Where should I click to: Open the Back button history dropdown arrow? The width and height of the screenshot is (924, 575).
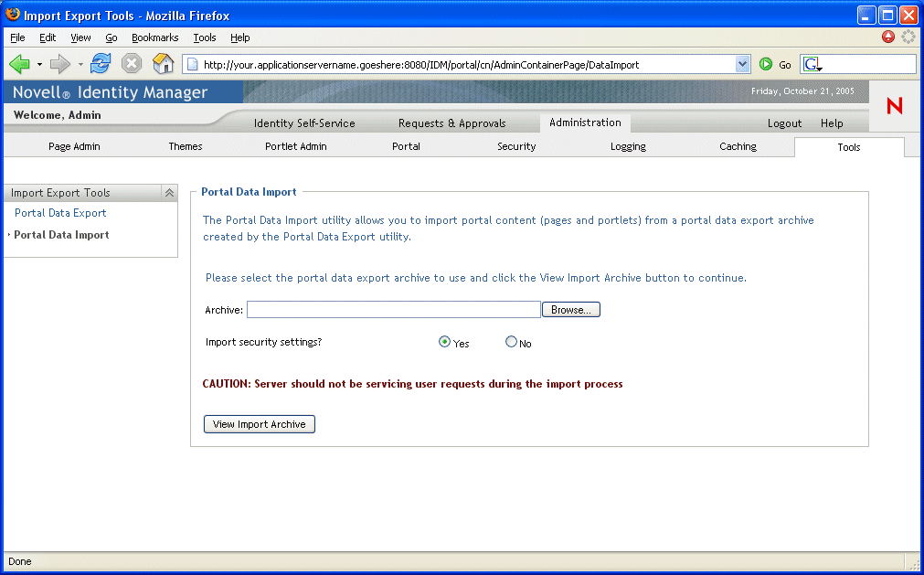coord(39,64)
